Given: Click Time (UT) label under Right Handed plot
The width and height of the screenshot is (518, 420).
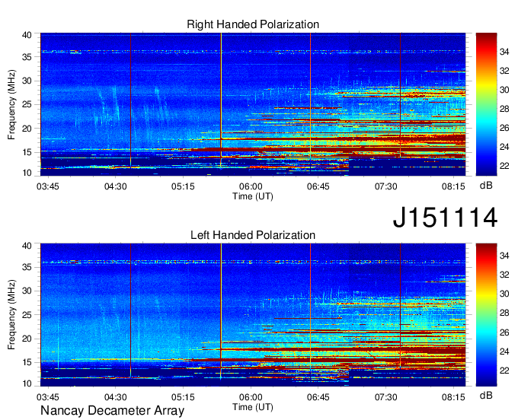Looking at the screenshot, I should point(253,196).
